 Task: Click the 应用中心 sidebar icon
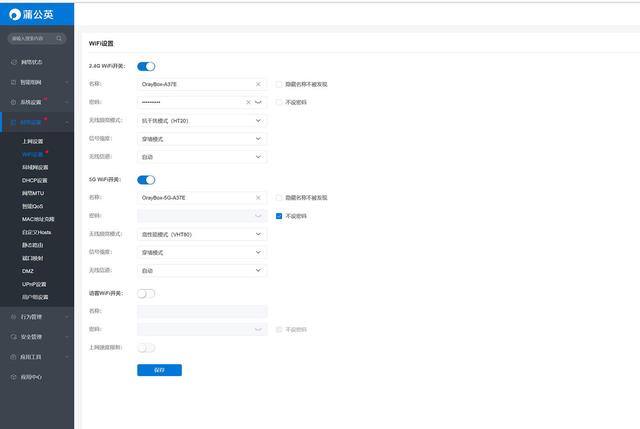point(13,377)
